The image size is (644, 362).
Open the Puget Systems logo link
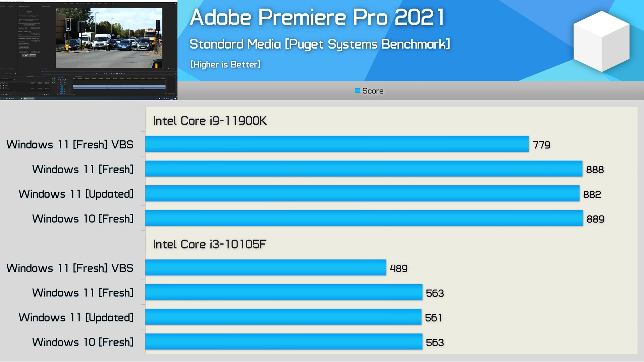tap(29, 55)
